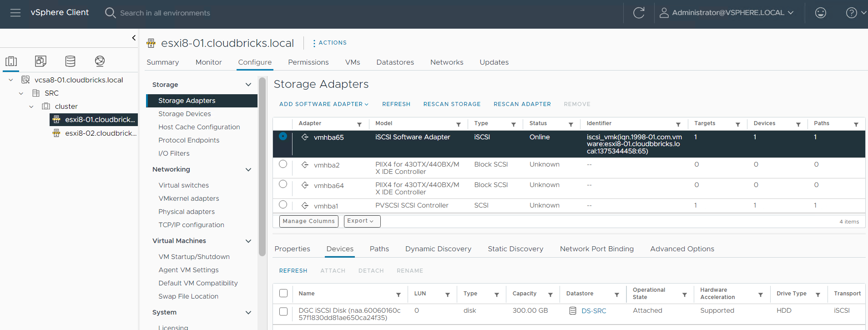Select the vmhba1 adapter radio button
The width and height of the screenshot is (868, 330).
click(x=283, y=204)
